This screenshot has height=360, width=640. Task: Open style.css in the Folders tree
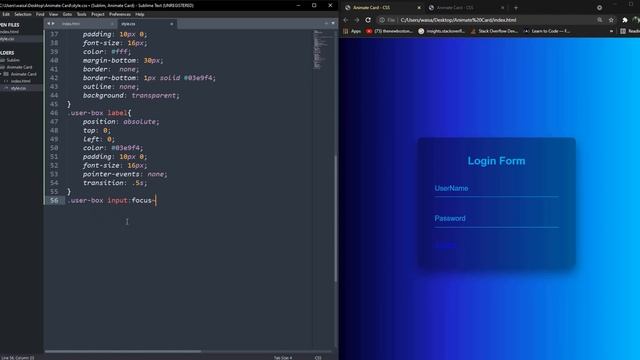click(18, 88)
